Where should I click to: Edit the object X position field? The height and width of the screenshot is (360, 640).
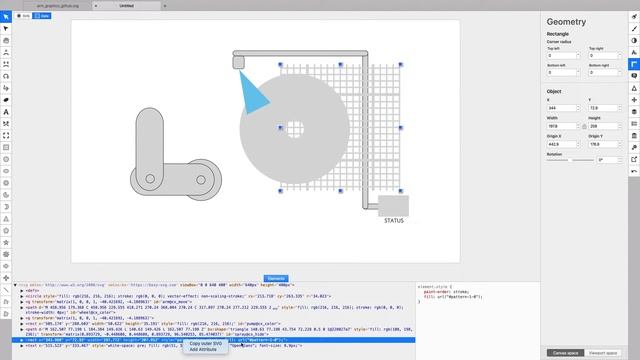[x=563, y=108]
